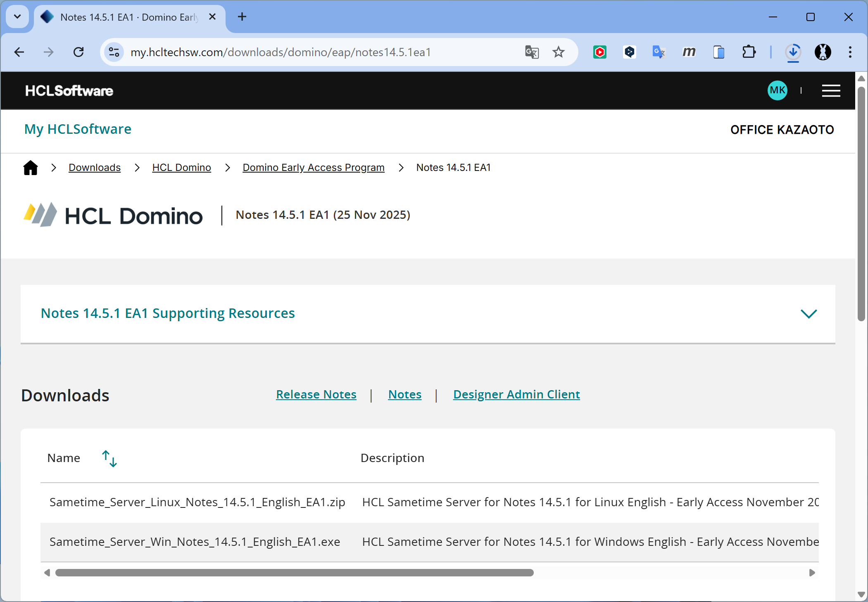This screenshot has width=868, height=602.
Task: Click the page scroll-down arrow
Action: [x=861, y=595]
